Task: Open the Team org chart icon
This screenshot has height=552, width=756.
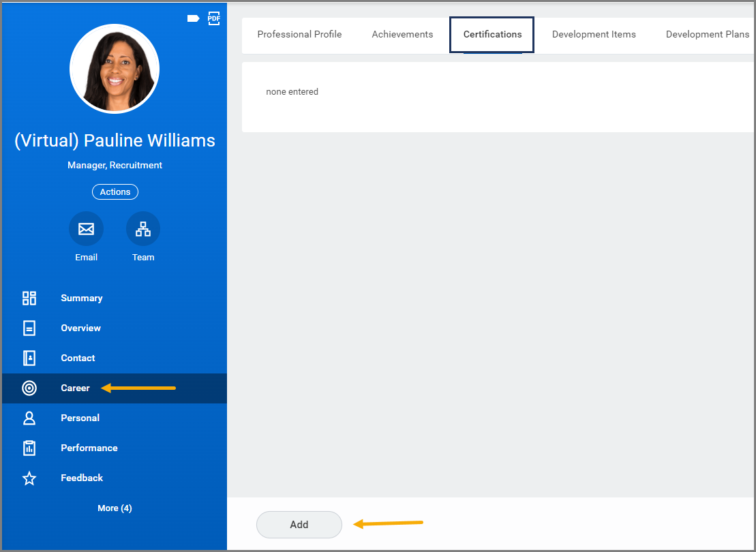Action: pos(143,228)
